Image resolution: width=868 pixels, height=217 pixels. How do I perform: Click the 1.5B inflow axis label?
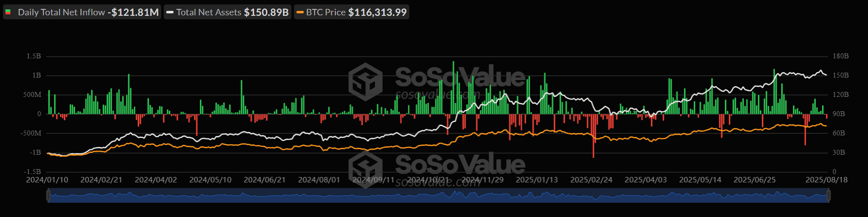coord(34,56)
